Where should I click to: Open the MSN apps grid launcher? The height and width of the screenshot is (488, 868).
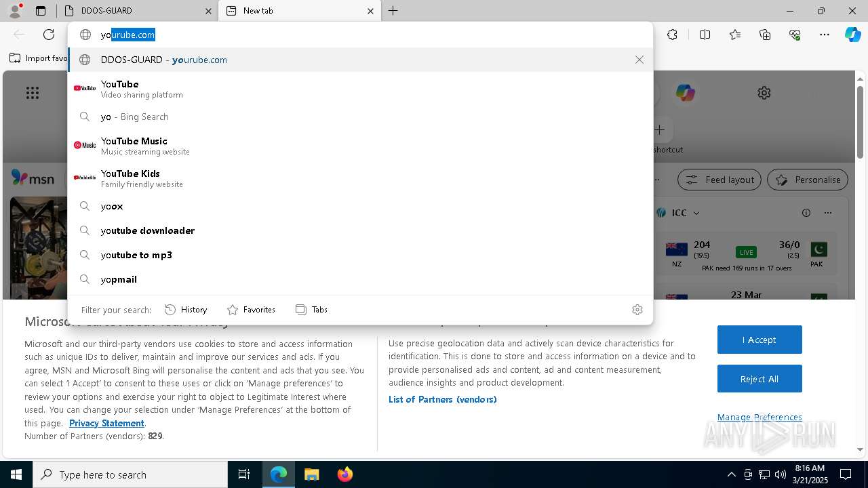click(33, 93)
